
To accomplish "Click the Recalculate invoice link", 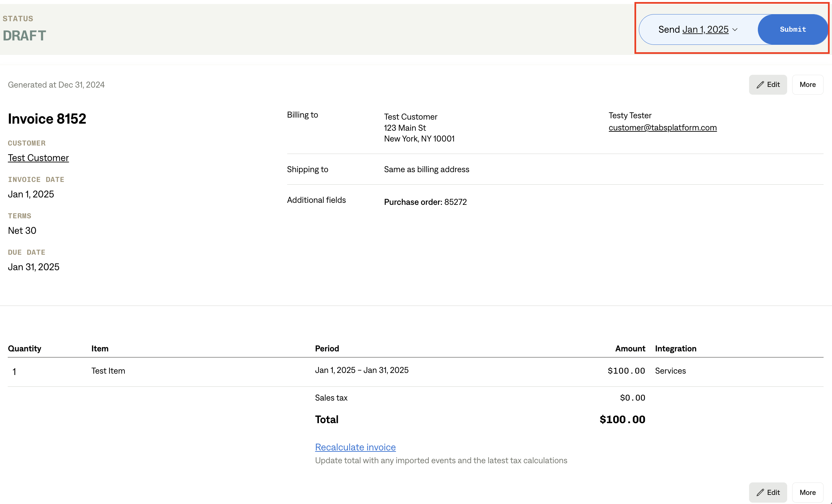I will point(355,447).
